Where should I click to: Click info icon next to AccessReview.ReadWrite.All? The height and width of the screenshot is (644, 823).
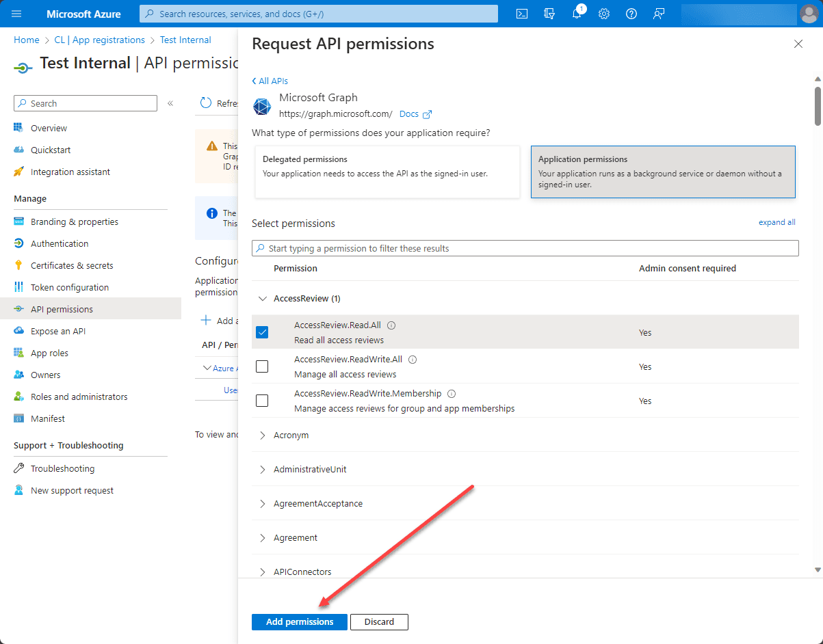click(x=413, y=360)
